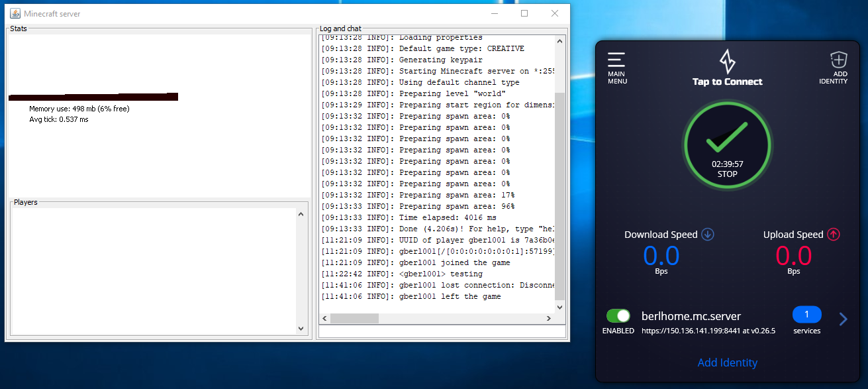The image size is (868, 389).
Task: Click the Minecraft server Java window icon
Action: (x=15, y=14)
